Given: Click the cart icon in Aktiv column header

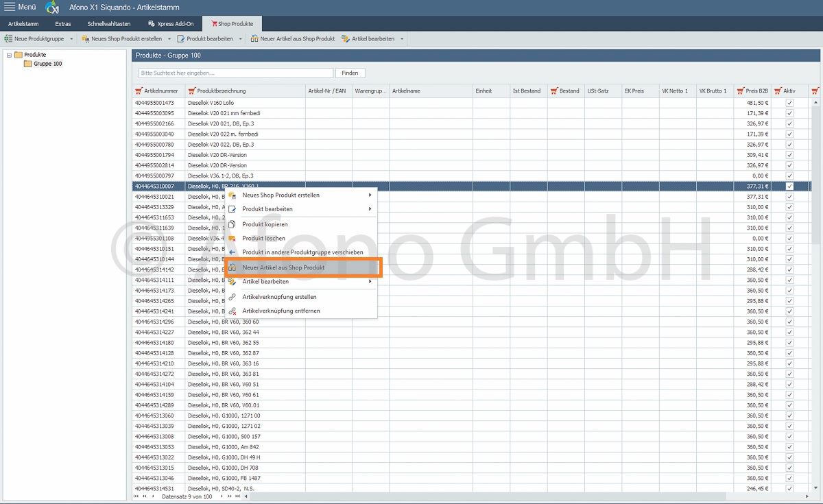Looking at the screenshot, I should pyautogui.click(x=778, y=91).
